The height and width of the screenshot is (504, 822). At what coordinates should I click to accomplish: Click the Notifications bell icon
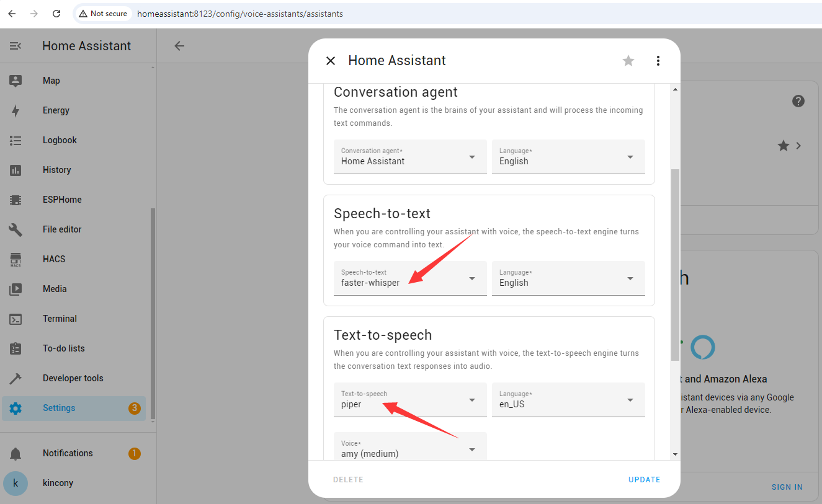16,453
